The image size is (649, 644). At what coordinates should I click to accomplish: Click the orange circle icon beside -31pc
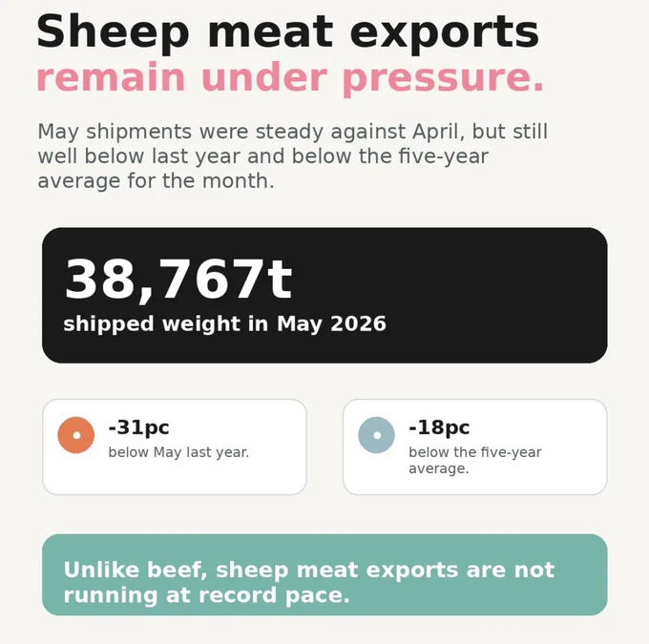(x=76, y=435)
